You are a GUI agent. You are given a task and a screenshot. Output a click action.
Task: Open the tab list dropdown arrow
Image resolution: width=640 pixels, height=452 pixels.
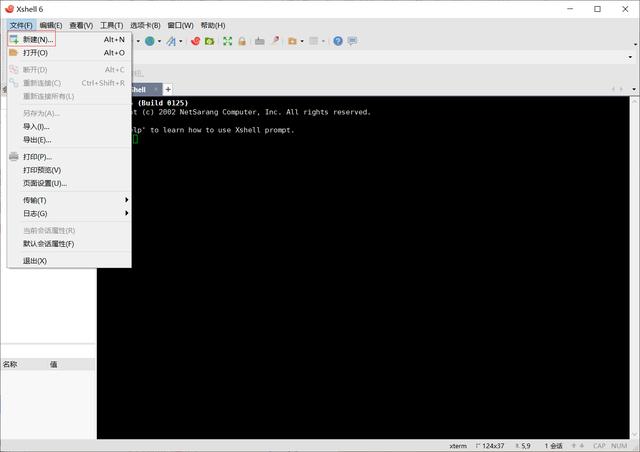pyautogui.click(x=634, y=89)
